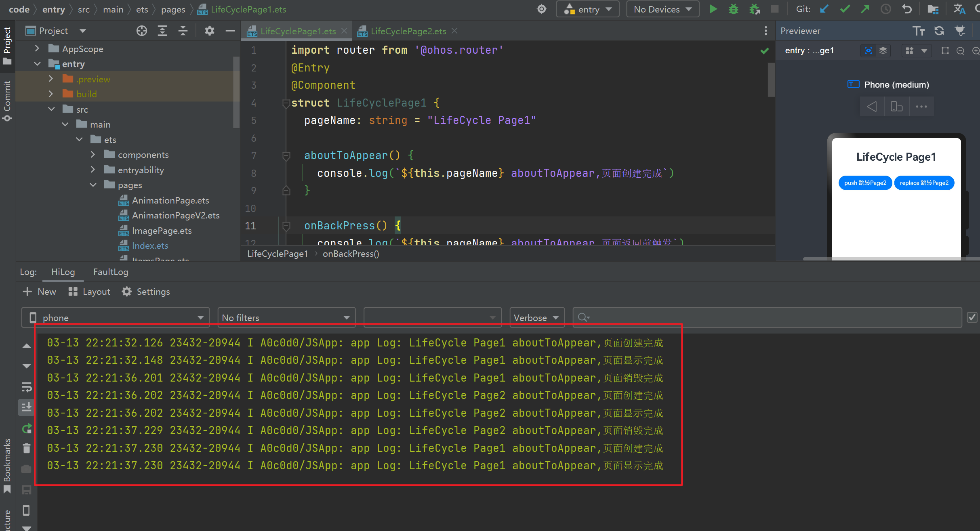The image size is (980, 531).
Task: Click Previewer rotate device icon
Action: [x=896, y=107]
